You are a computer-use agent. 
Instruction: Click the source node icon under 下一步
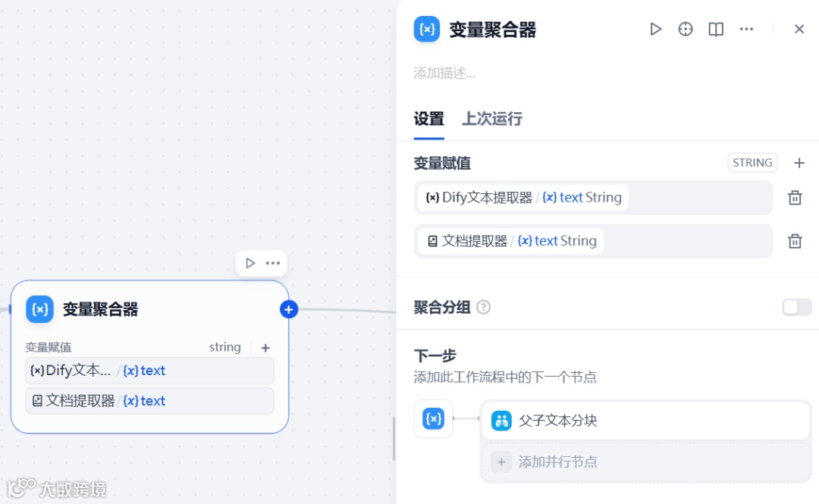[433, 418]
